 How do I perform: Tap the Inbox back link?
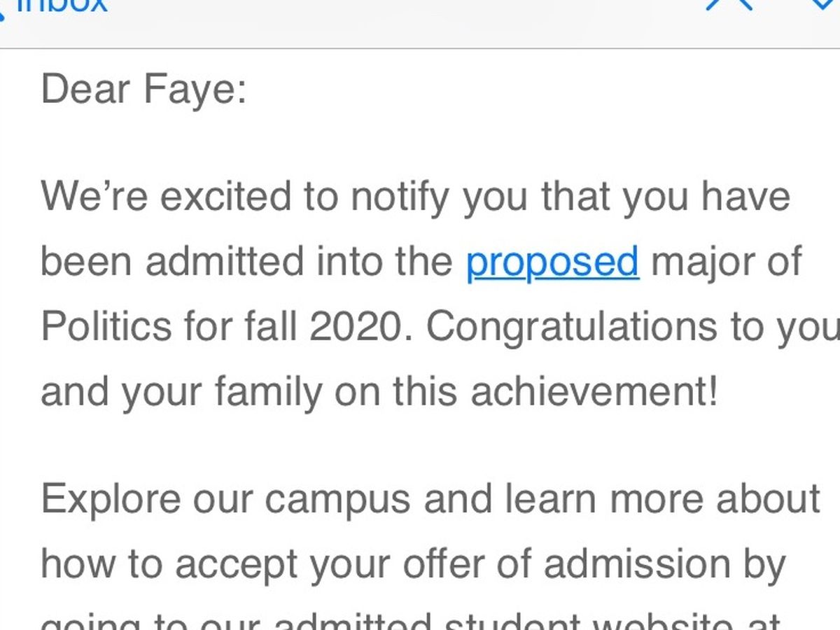(x=64, y=6)
